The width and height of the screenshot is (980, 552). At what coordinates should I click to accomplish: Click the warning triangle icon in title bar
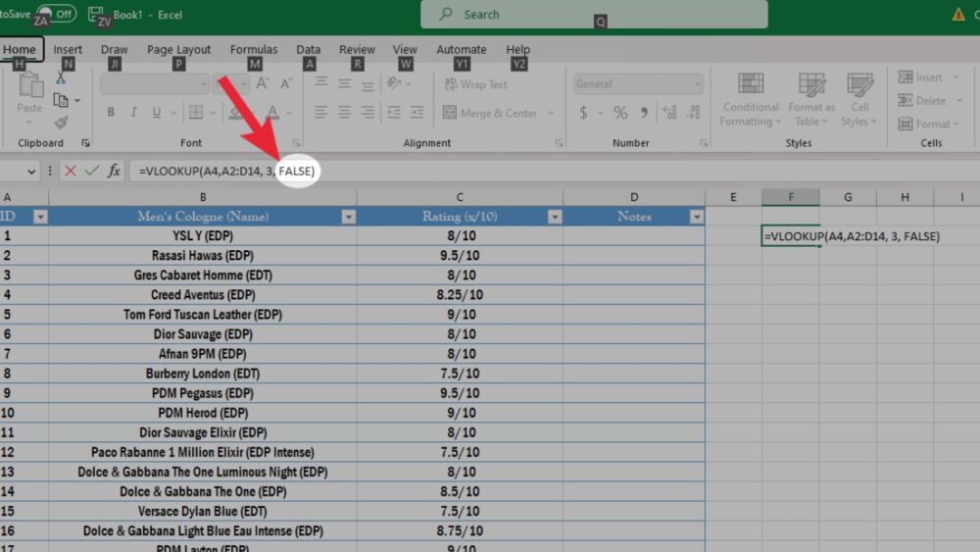(x=958, y=14)
